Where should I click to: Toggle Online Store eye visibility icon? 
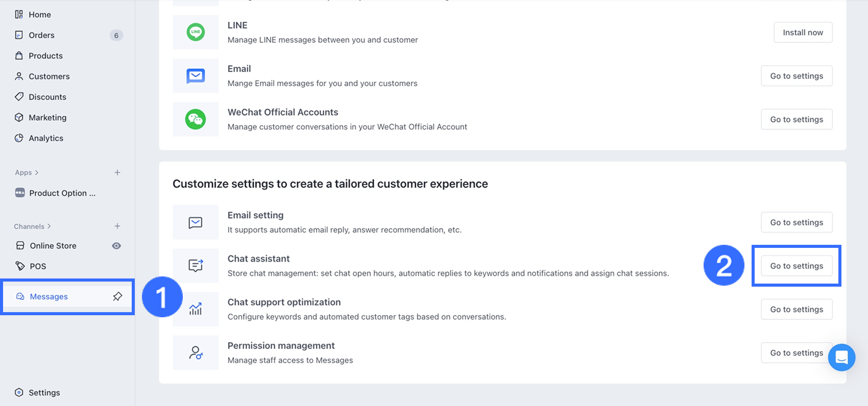tap(116, 246)
